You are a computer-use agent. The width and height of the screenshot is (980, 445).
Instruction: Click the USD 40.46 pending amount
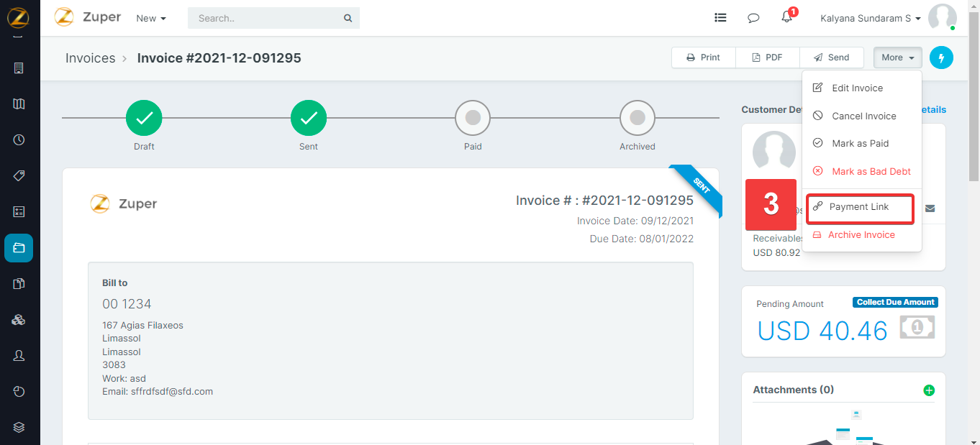click(x=822, y=331)
